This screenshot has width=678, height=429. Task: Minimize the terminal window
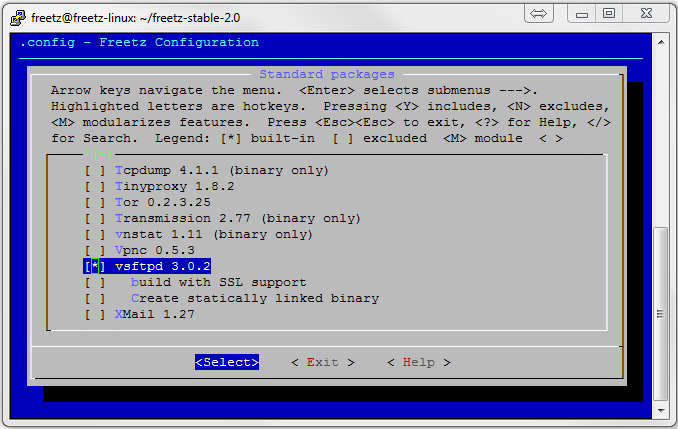pyautogui.click(x=580, y=13)
